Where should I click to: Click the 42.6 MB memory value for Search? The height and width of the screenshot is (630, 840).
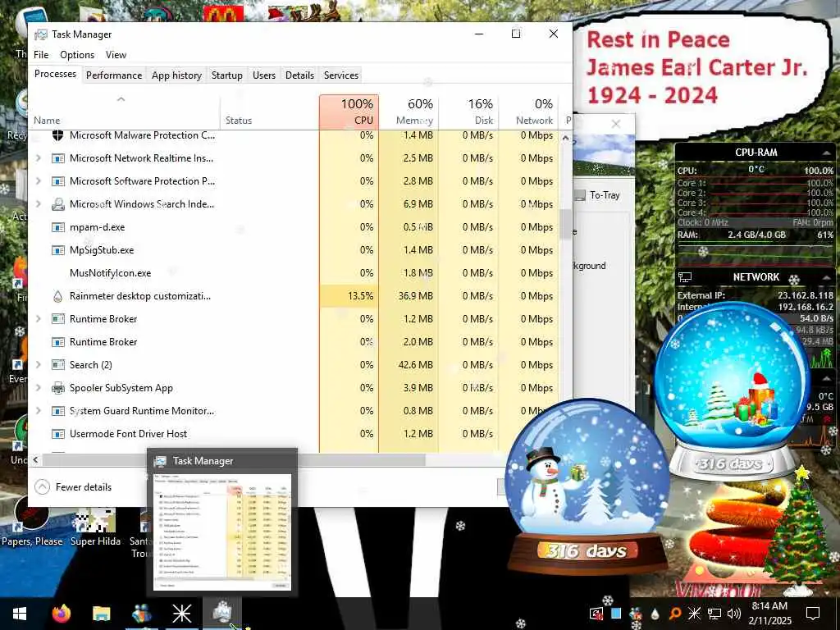coord(415,365)
